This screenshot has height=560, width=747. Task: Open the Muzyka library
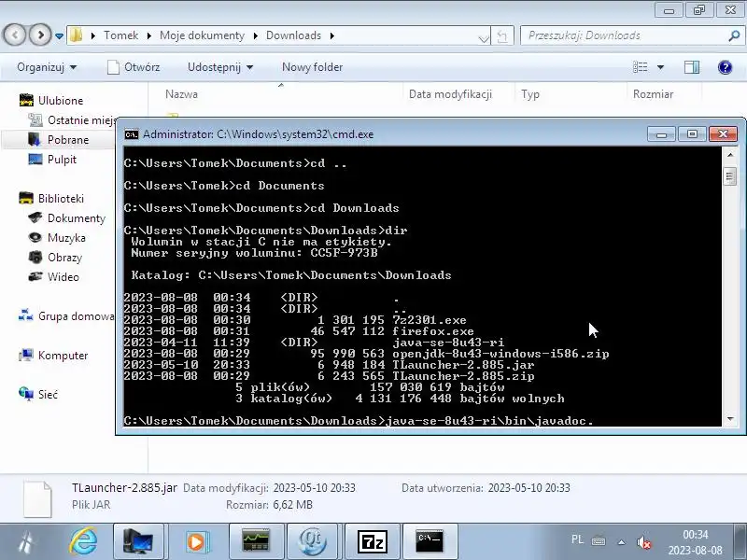coord(57,238)
